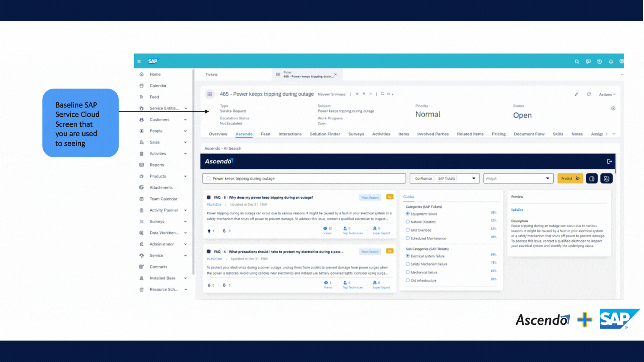The width and height of the screenshot is (644, 362).
Task: Open the chat help icon in header
Action: 588,61
